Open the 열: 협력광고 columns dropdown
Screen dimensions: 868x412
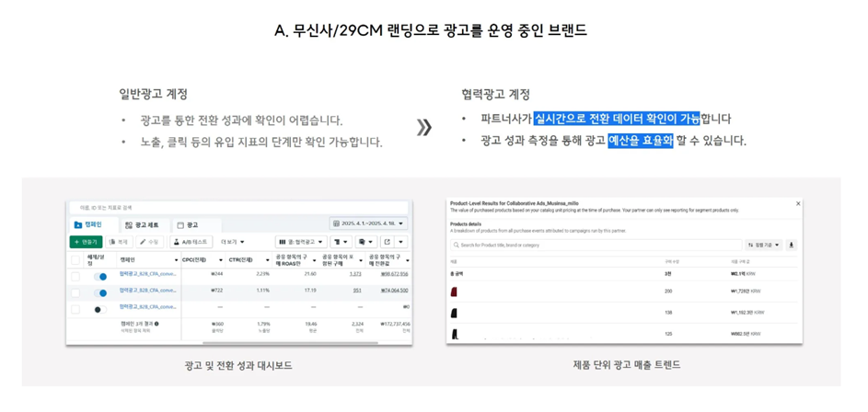coord(301,242)
